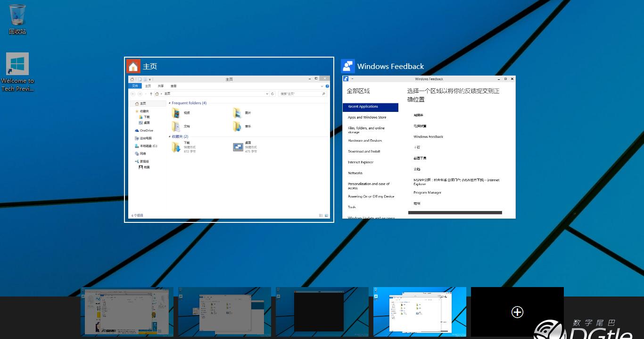The height and width of the screenshot is (339, 644).
Task: Select OneDrive in Explorer sidebar
Action: [x=144, y=130]
